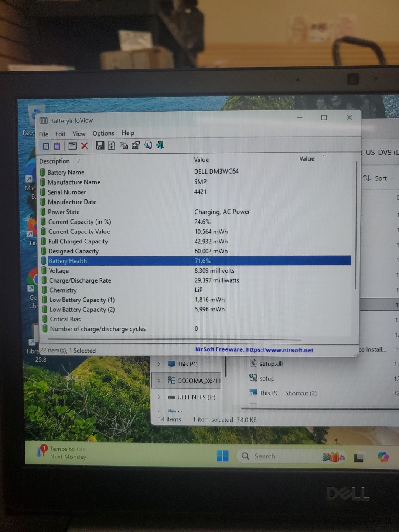Click the Copy Selected Items icon
399x532 pixels.
click(x=124, y=146)
